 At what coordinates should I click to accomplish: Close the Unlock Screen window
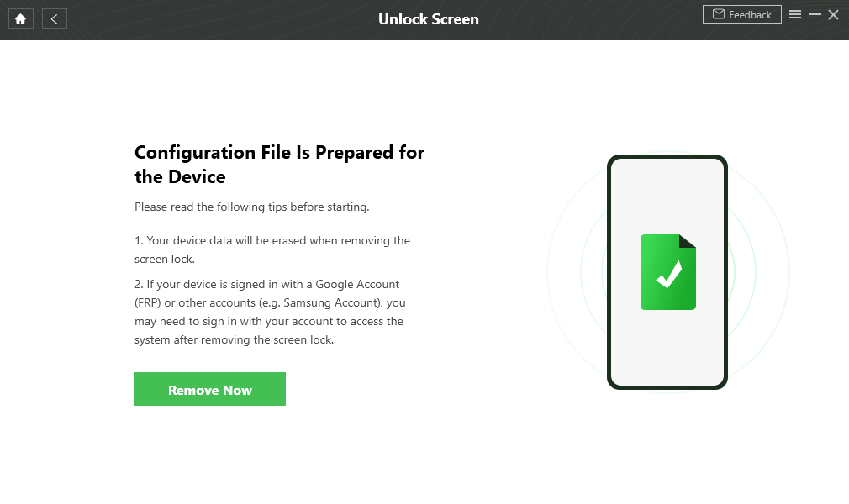[833, 14]
